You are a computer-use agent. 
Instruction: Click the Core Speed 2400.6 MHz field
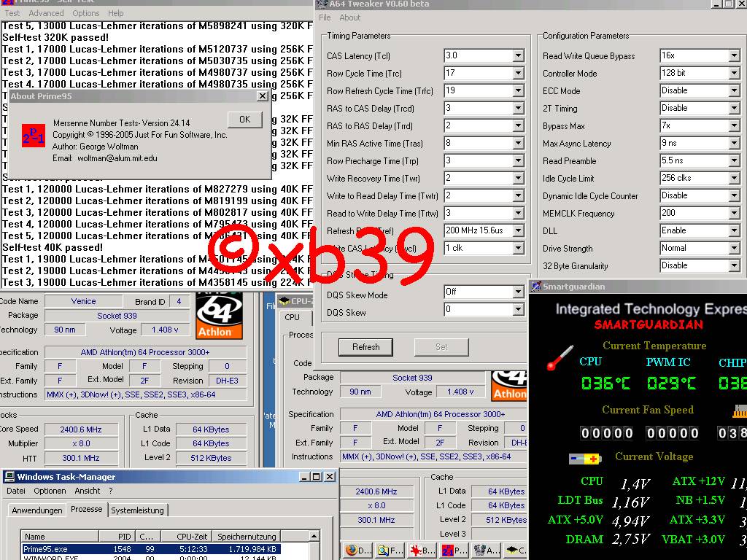81,429
